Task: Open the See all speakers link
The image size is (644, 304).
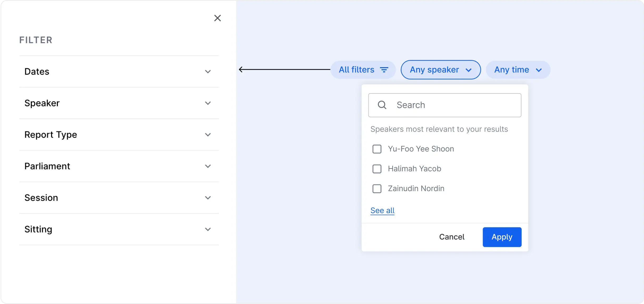Action: tap(382, 211)
